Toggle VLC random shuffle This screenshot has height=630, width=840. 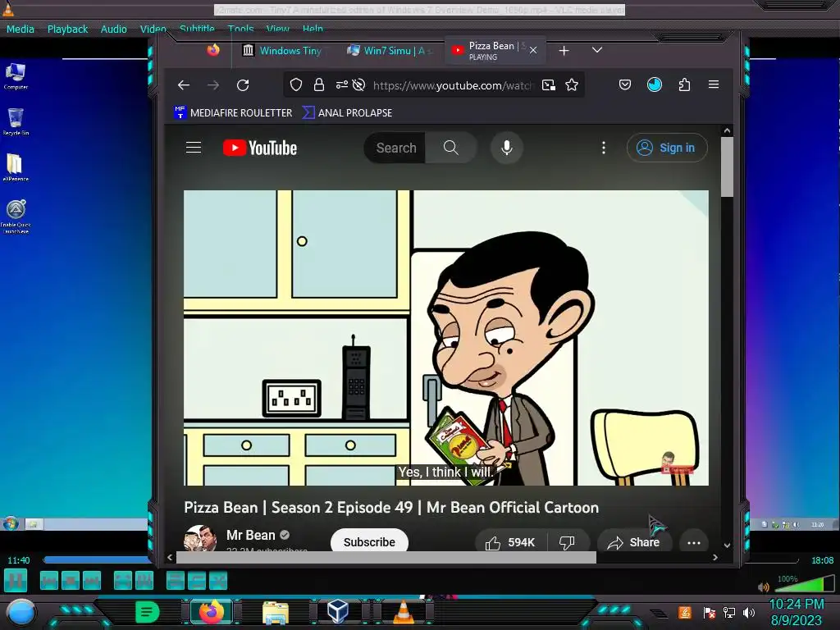click(x=218, y=581)
